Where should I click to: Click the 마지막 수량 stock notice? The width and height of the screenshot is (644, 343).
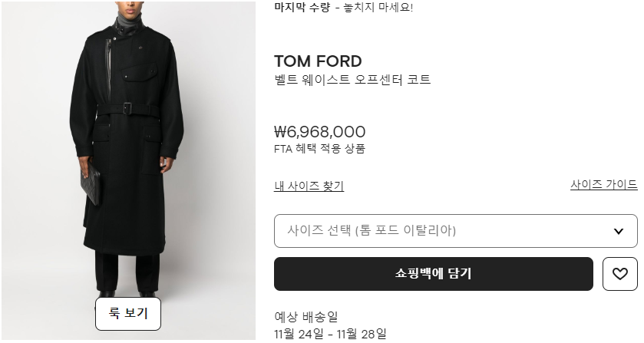point(302,8)
